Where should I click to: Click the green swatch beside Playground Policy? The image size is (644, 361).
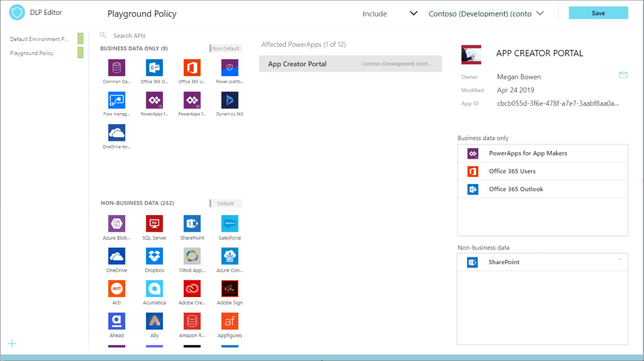point(81,53)
